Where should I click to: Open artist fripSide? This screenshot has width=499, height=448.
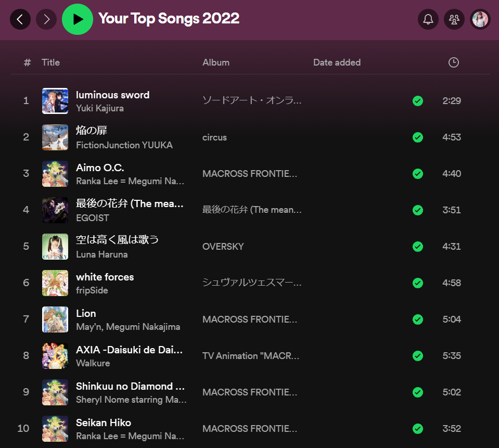(92, 290)
